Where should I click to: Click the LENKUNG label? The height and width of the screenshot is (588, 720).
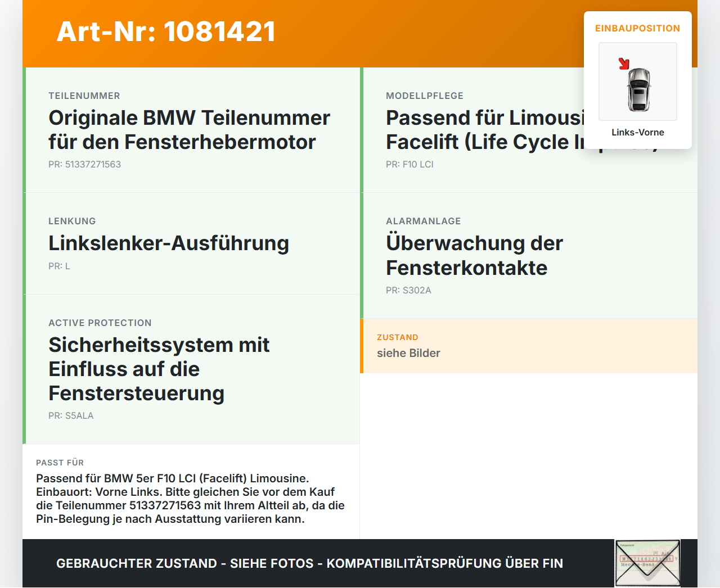pyautogui.click(x=72, y=221)
